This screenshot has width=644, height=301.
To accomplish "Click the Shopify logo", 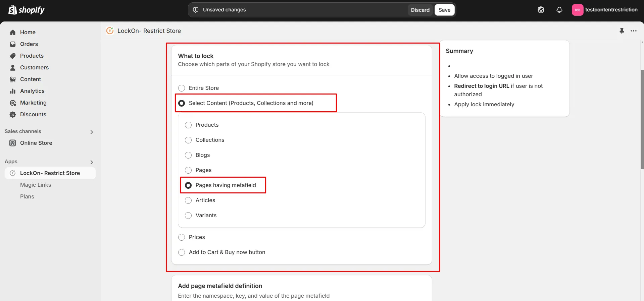I will (x=27, y=10).
